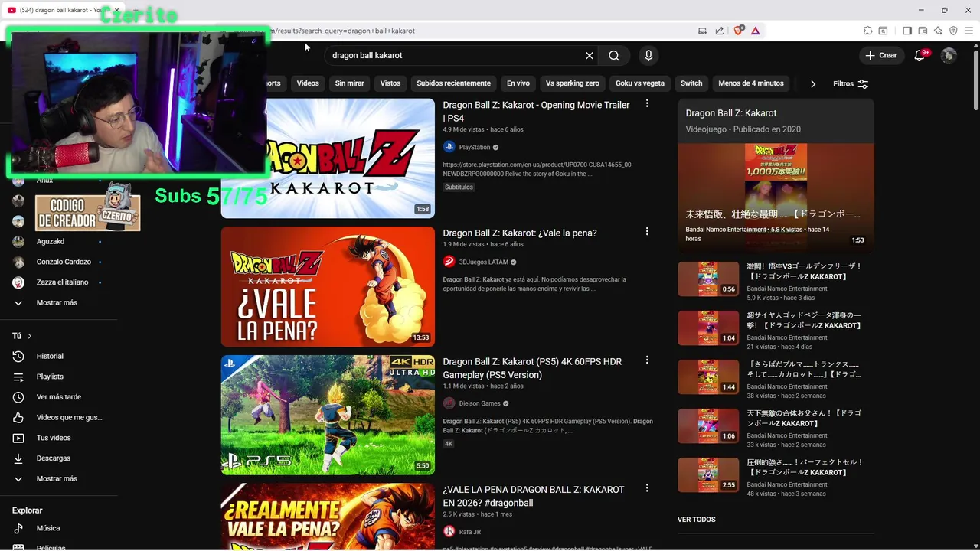Click VER TODOS in game panel

(697, 520)
